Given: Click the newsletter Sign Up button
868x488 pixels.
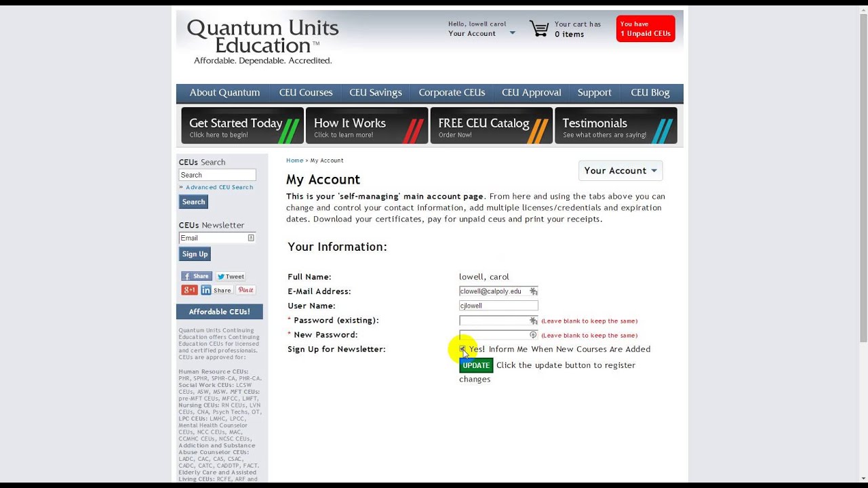Looking at the screenshot, I should coord(195,254).
